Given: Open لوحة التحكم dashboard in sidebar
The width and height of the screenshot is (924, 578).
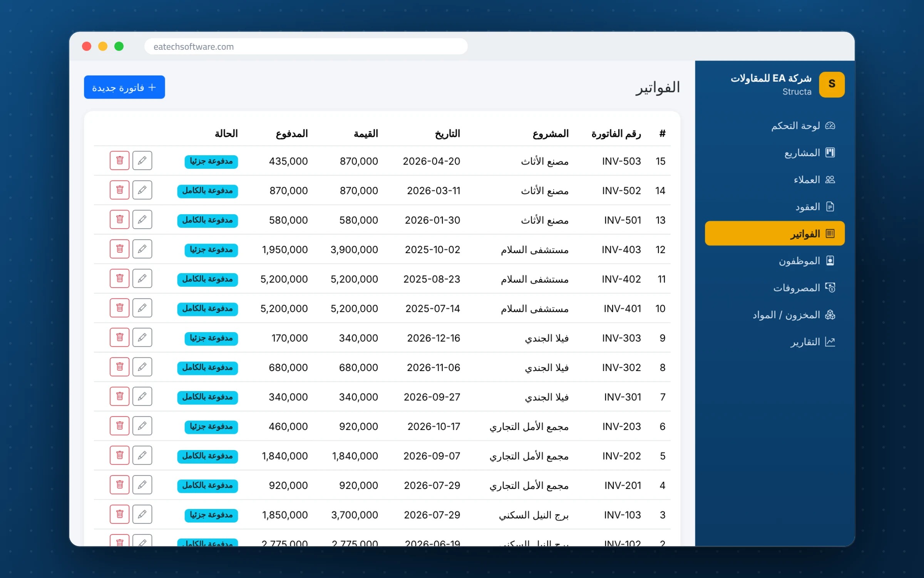Looking at the screenshot, I should click(x=775, y=126).
